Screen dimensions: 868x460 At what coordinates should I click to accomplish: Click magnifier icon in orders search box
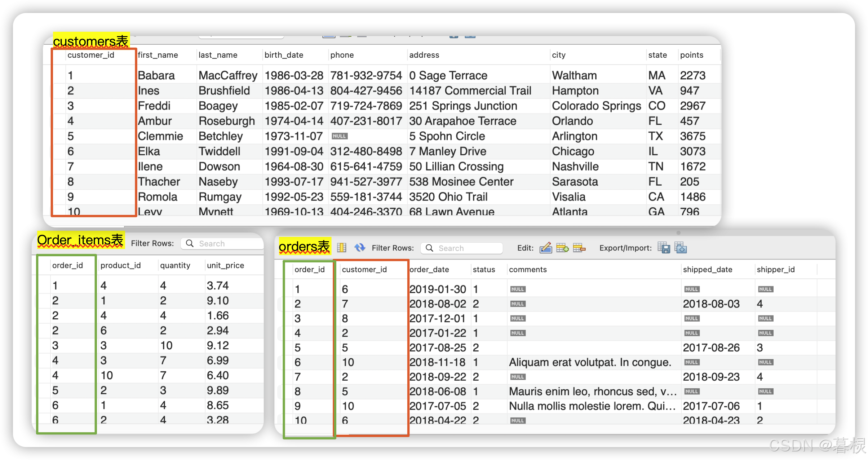pyautogui.click(x=429, y=248)
